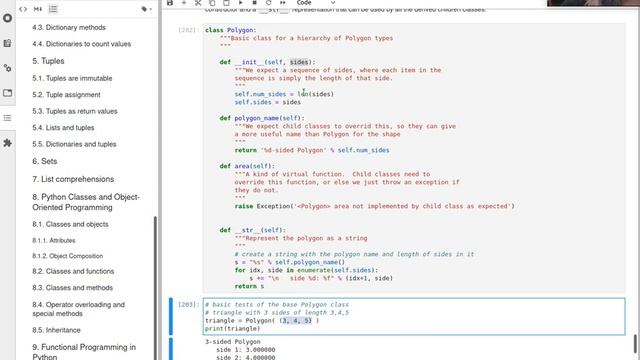Go to 8.5. Inheritance
The width and height of the screenshot is (640, 360).
click(56, 330)
